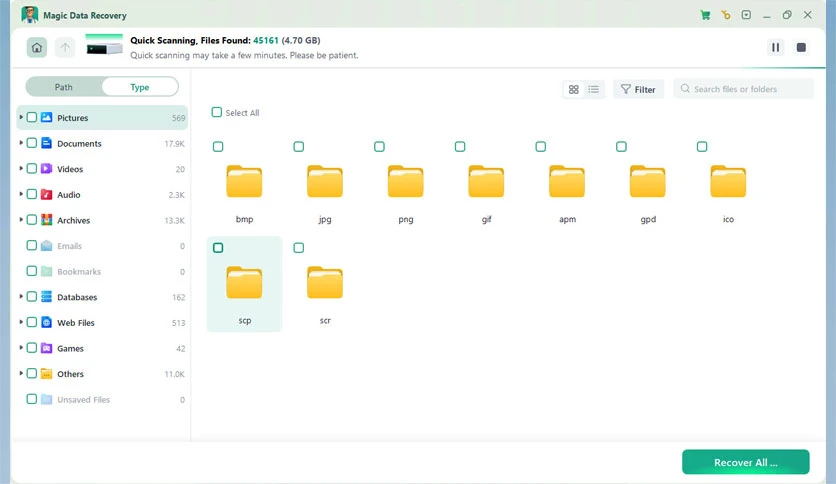Check the png folder checkbox
This screenshot has width=836, height=484.
(379, 147)
